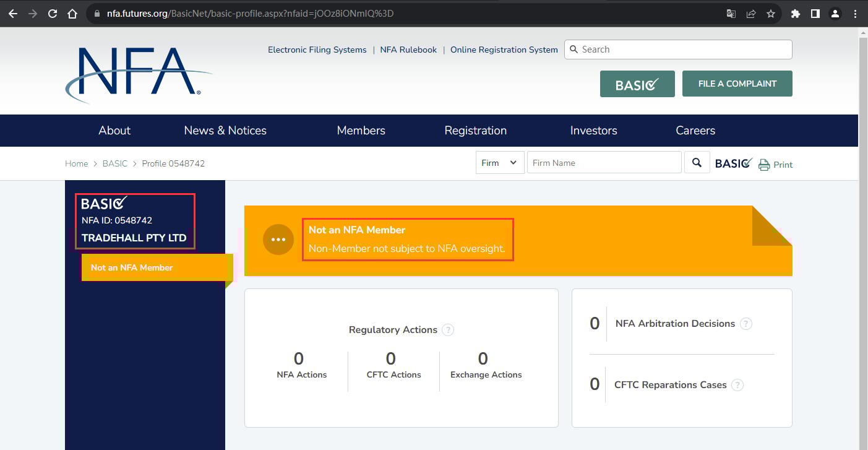The height and width of the screenshot is (450, 868).
Task: Open NFA Rulebook link
Action: (x=408, y=50)
